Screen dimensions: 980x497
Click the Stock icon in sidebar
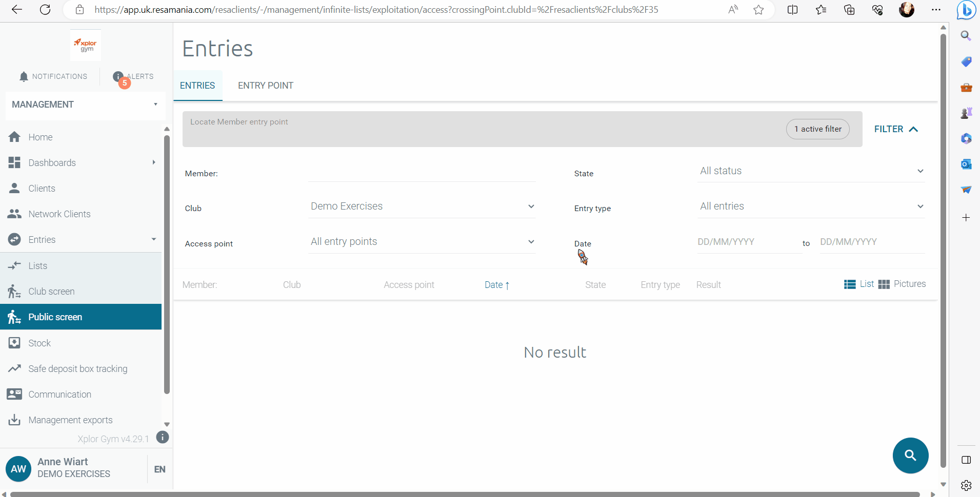coord(14,343)
